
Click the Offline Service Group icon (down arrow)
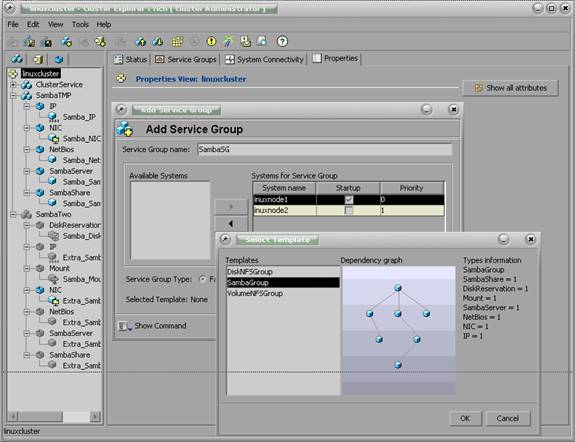click(158, 42)
